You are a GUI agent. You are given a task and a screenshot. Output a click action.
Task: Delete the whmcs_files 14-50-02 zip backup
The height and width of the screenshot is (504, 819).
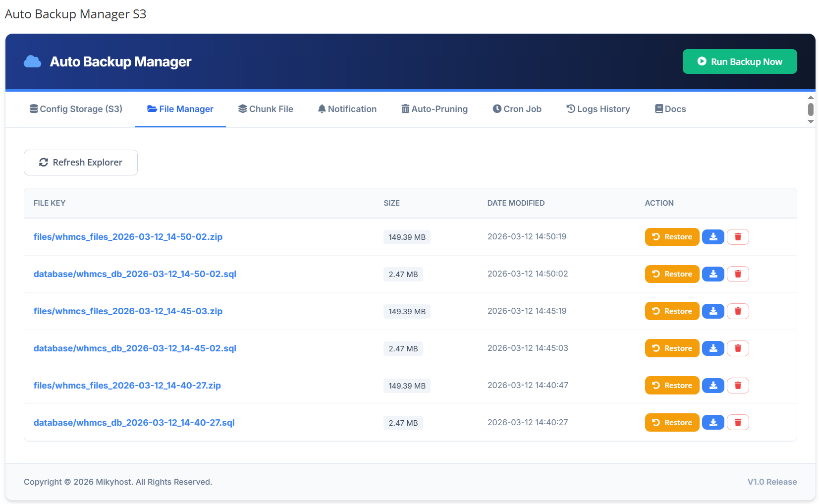(737, 237)
